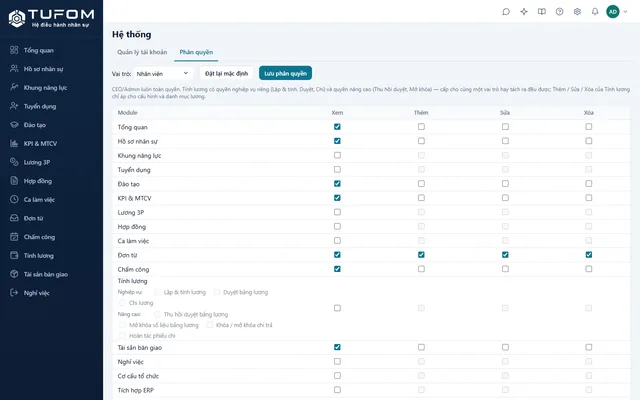Toggle Lập & tính lương checkbox
640x400 pixels.
click(158, 292)
